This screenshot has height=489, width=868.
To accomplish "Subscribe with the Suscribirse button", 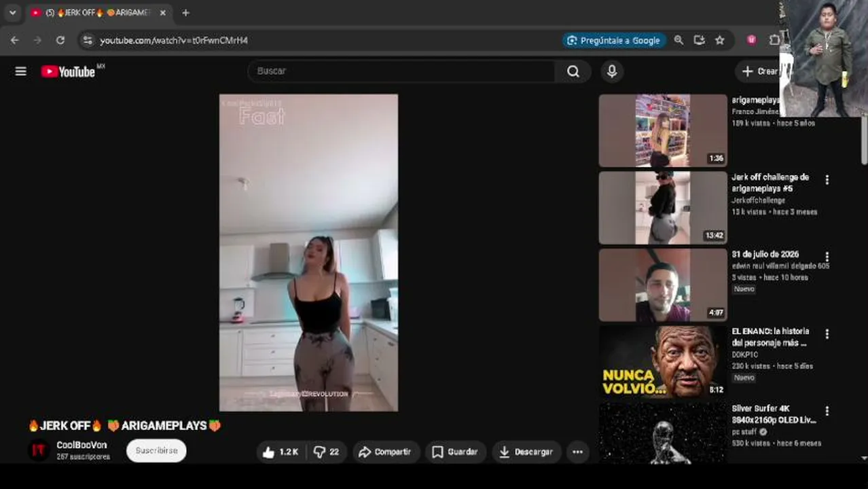I will [x=156, y=450].
